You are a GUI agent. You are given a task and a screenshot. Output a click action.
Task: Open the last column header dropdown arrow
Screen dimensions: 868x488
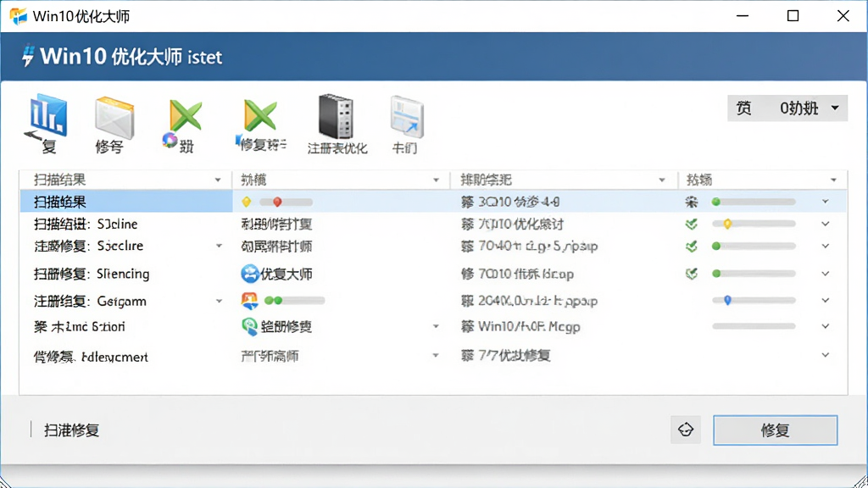834,180
